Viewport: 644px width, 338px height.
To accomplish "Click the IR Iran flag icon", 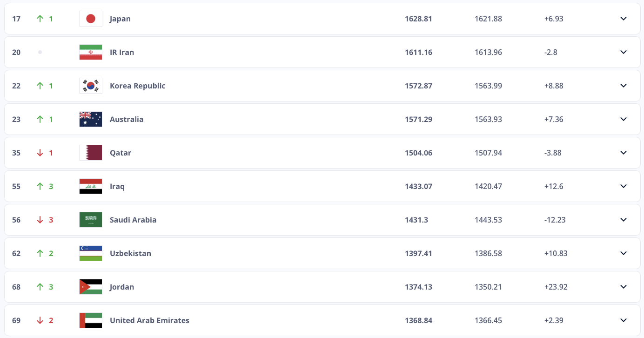I will [x=91, y=52].
